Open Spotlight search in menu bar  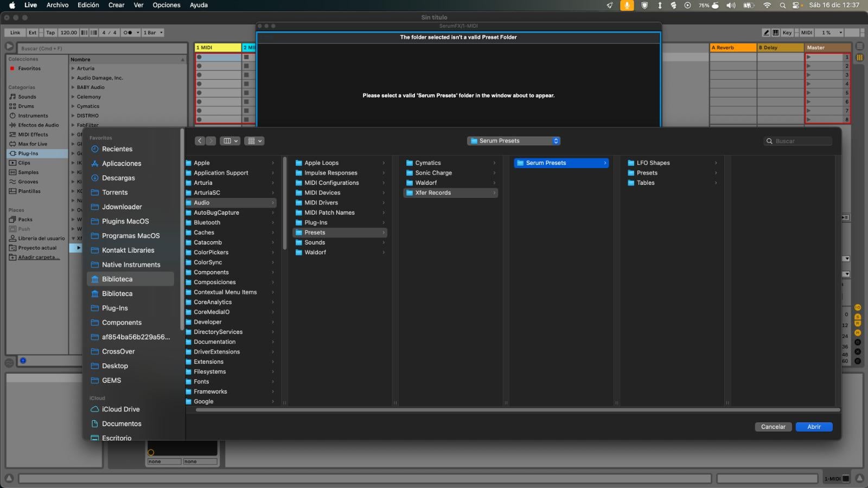click(x=782, y=5)
